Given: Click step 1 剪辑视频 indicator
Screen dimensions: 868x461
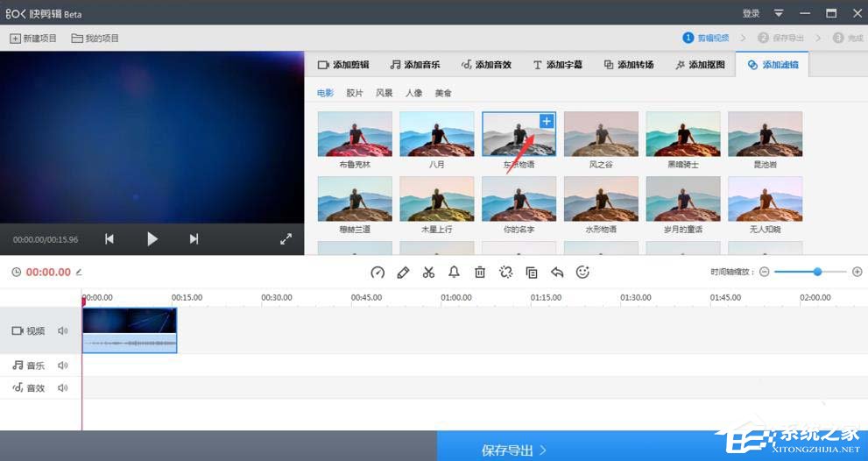Looking at the screenshot, I should click(x=706, y=38).
